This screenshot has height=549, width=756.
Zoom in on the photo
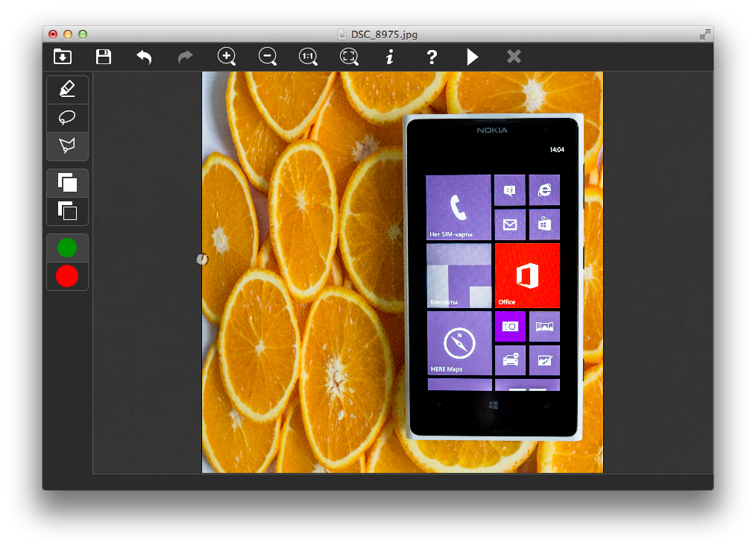(x=227, y=57)
